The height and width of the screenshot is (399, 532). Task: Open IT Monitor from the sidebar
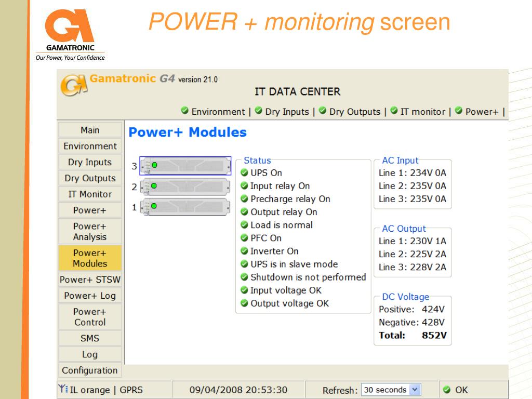pos(90,194)
